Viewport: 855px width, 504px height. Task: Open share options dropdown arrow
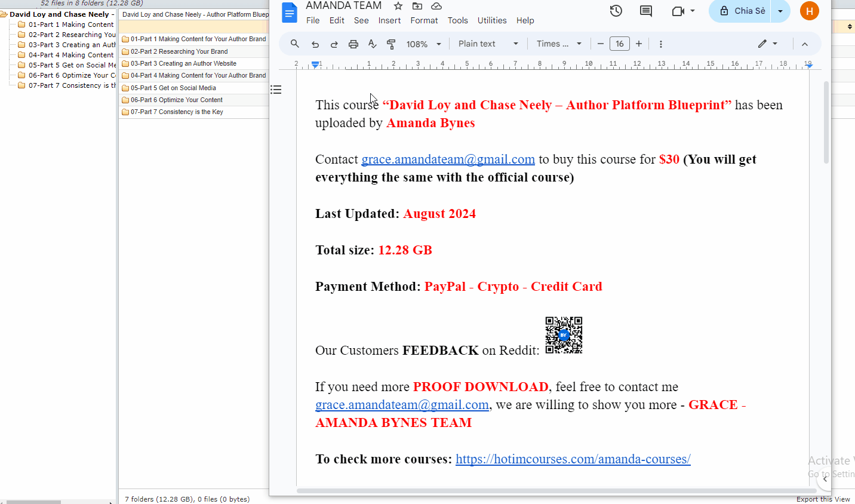tap(780, 11)
